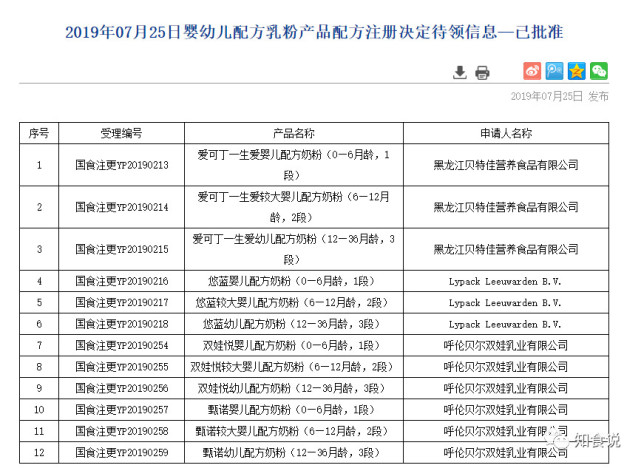Click serial number 5 cell
The height and width of the screenshot is (468, 641).
(x=39, y=303)
